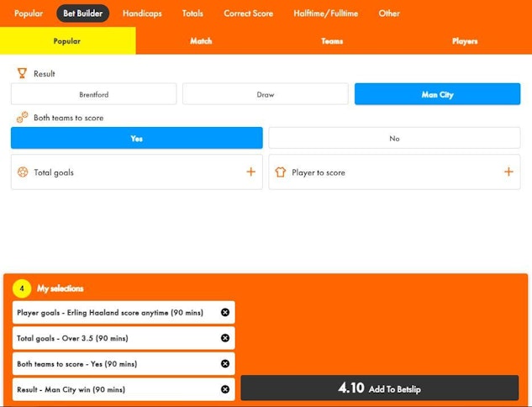The image size is (532, 407).
Task: Expand Total goals with its plus icon
Action: (250, 172)
